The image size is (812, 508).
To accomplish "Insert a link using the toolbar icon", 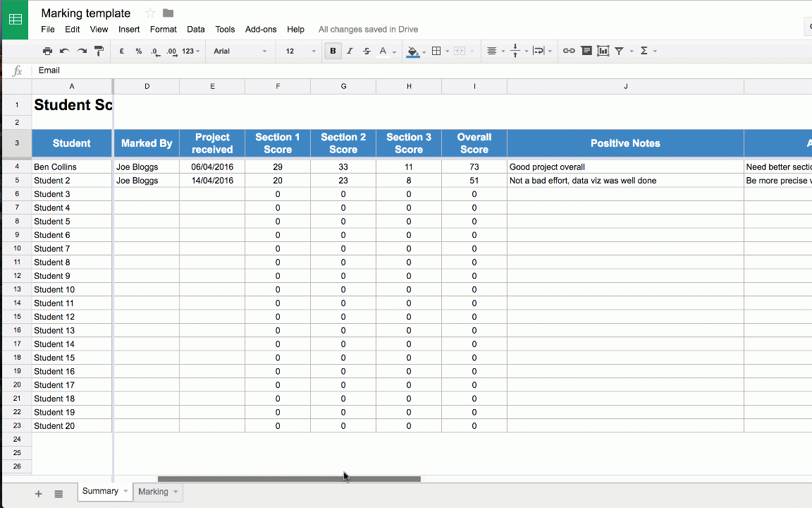I will coord(569,51).
